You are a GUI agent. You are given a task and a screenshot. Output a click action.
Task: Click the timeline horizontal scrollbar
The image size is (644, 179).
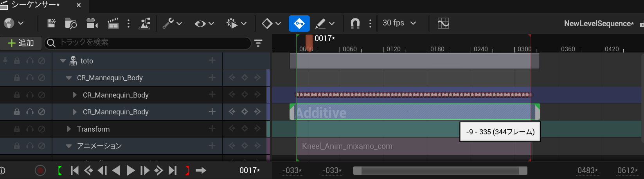pos(440,170)
